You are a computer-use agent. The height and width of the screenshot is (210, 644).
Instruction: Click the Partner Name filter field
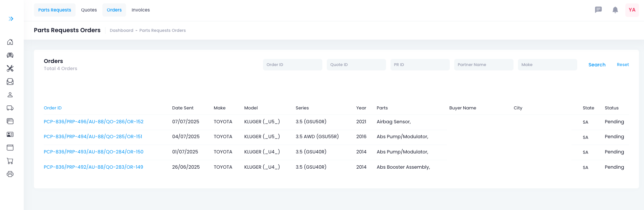(483, 65)
